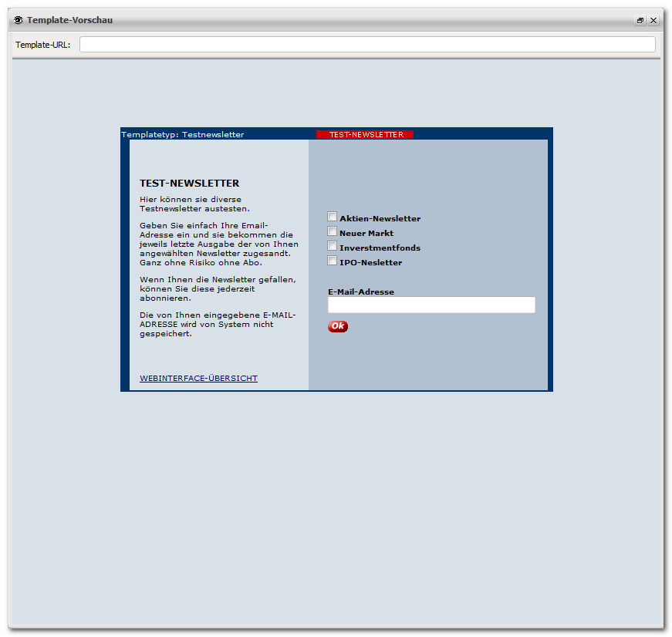Click the Template-URL label
This screenshot has height=637, width=672.
coord(43,45)
